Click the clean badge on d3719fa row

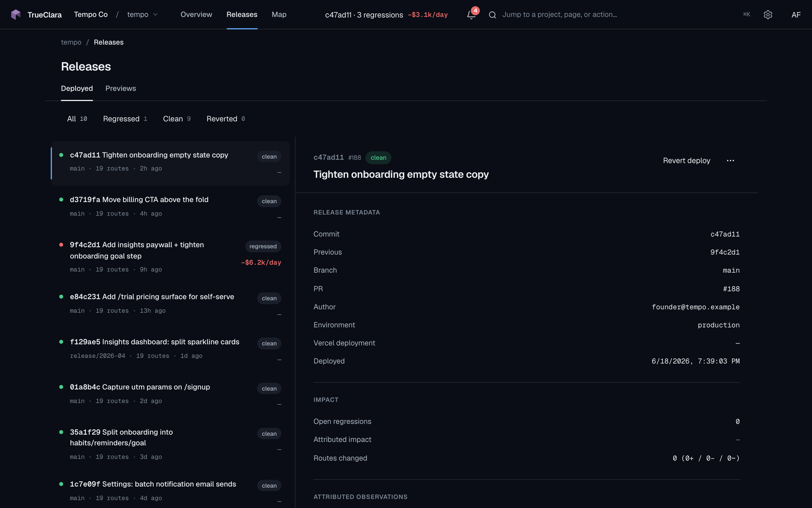(269, 201)
